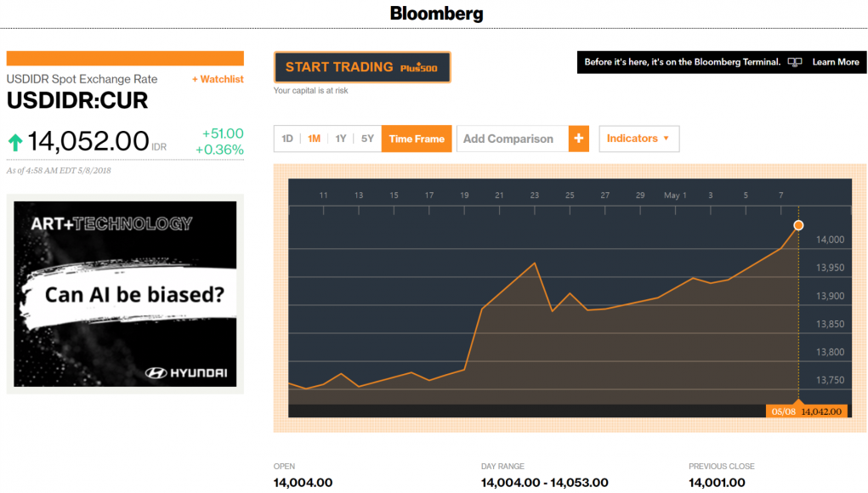Click the orange plus comparison button

pos(579,139)
